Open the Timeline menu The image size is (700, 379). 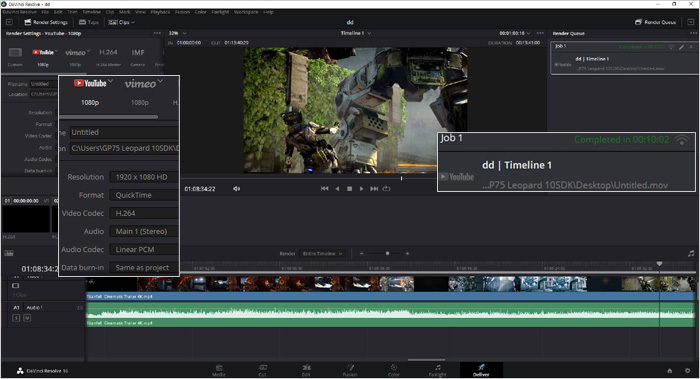(92, 12)
